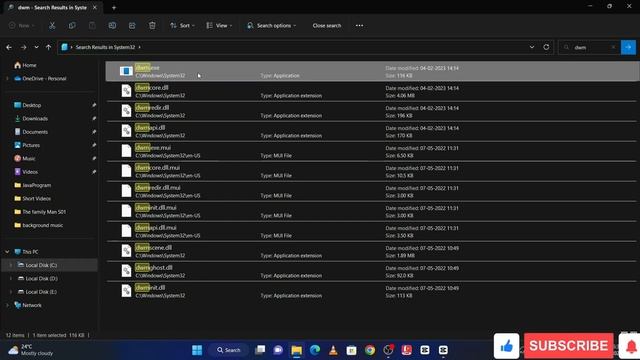
Task: Select dwmcore.dll.mui in results
Action: [x=372, y=171]
